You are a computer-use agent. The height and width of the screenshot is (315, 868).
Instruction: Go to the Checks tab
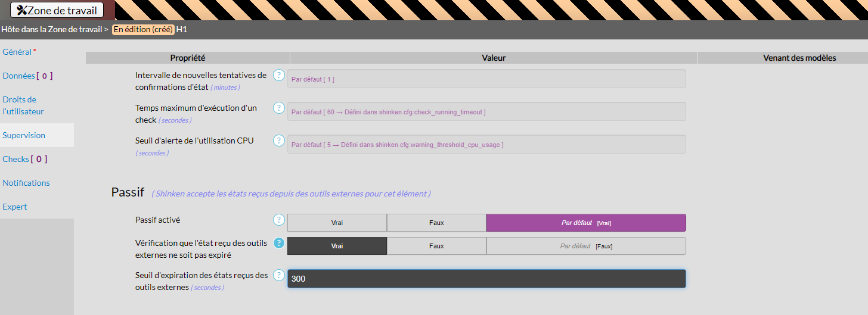24,159
